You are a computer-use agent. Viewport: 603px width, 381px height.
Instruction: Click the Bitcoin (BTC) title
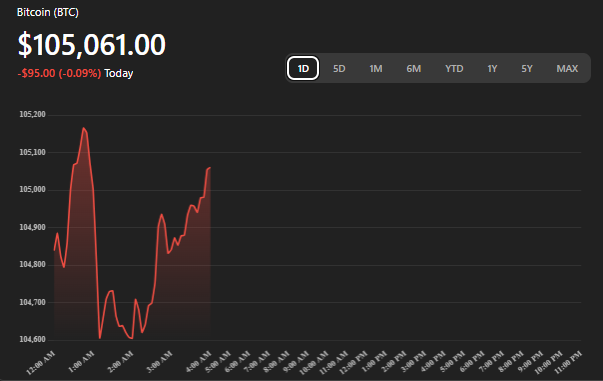tap(48, 12)
